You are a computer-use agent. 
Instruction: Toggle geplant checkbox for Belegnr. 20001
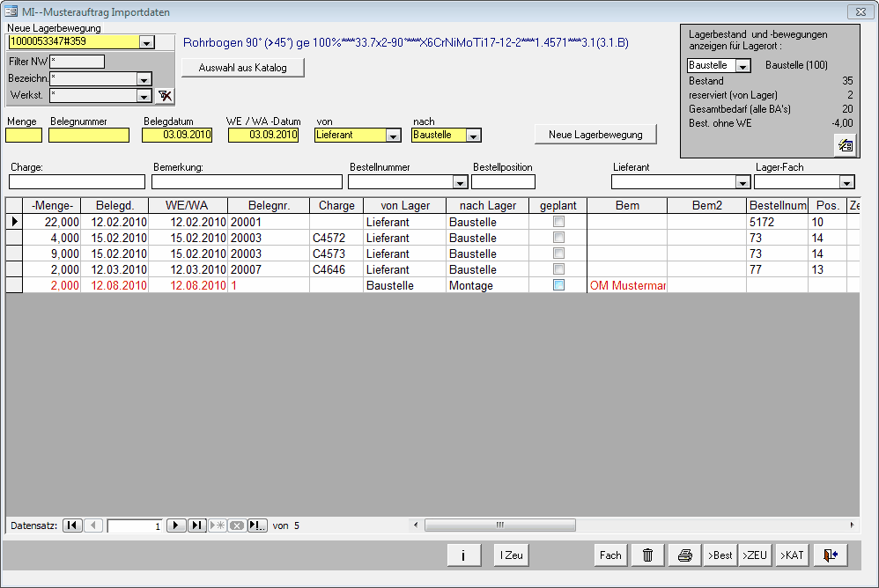pyautogui.click(x=558, y=223)
